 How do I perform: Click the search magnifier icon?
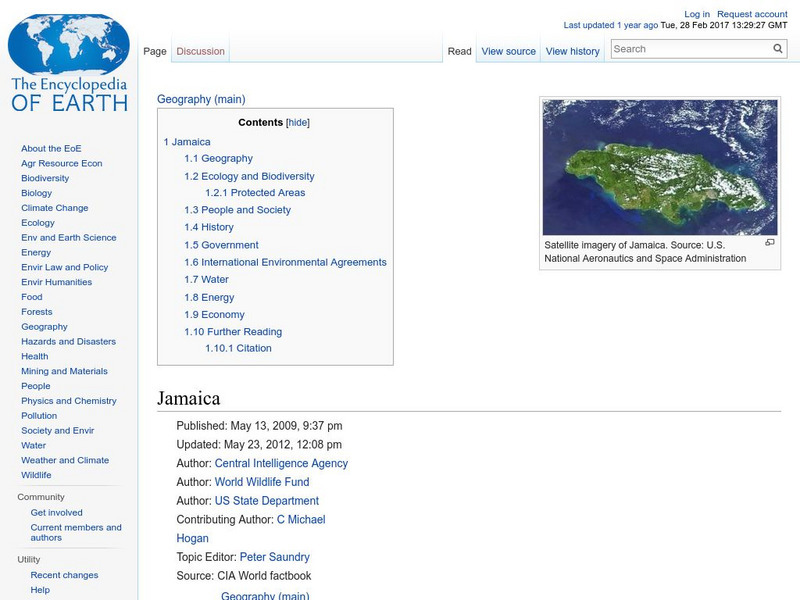pos(777,48)
